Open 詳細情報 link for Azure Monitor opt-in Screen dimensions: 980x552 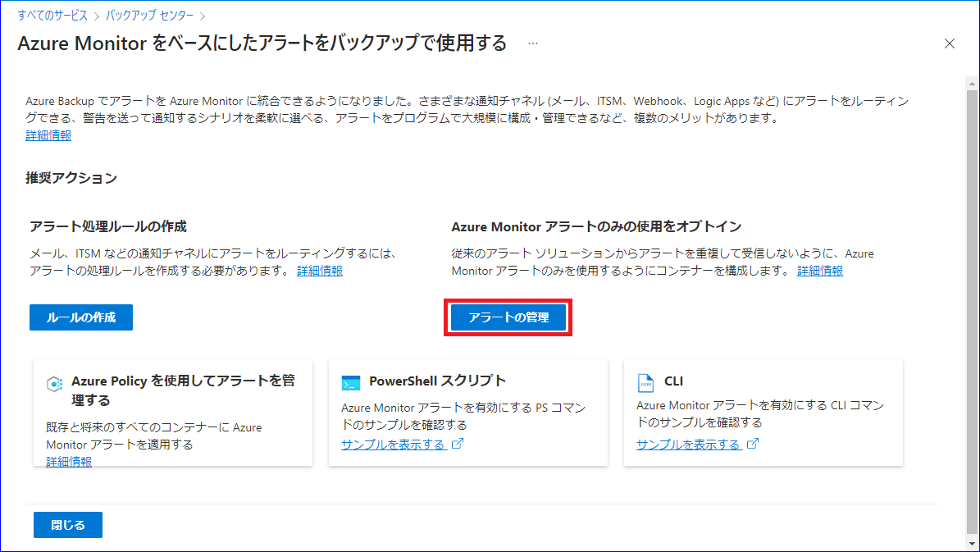pyautogui.click(x=820, y=271)
